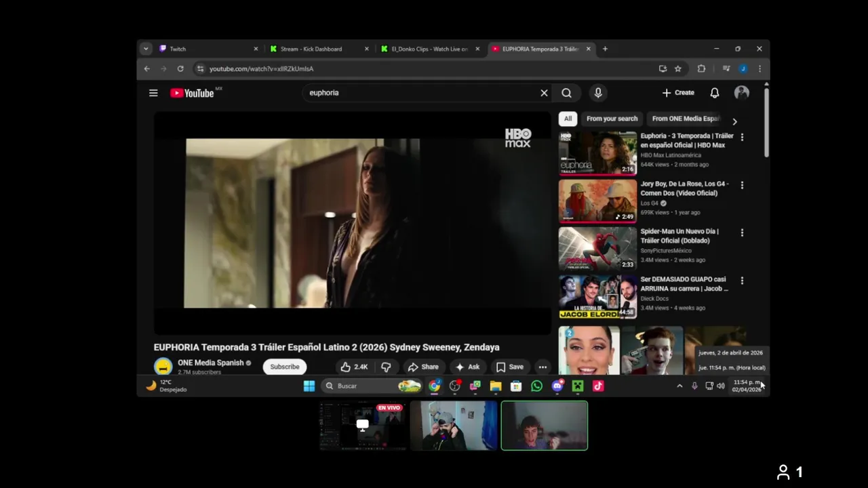Open File Explorer from the taskbar
Viewport: 868px width, 488px height.
496,386
